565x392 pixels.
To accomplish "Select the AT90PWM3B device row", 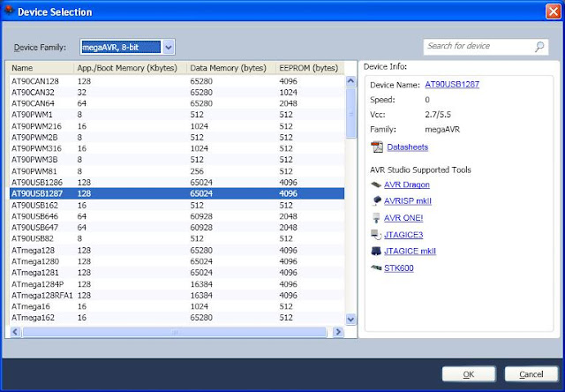I will [177, 160].
